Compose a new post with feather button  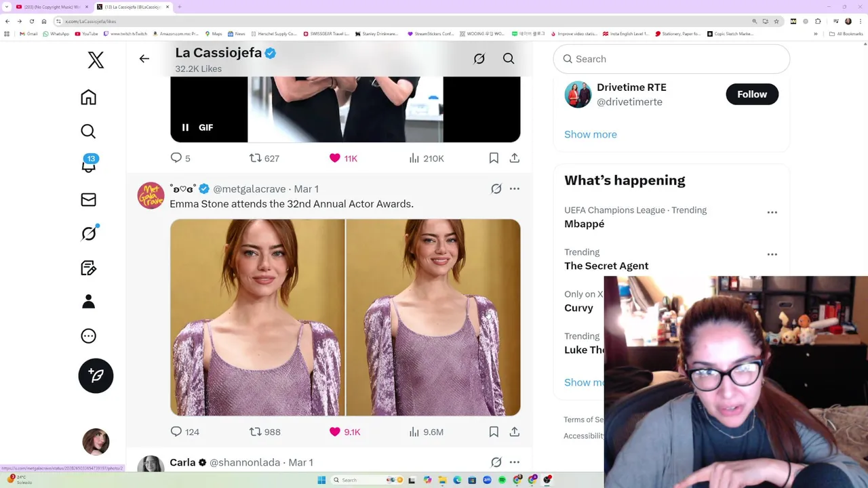click(x=96, y=375)
